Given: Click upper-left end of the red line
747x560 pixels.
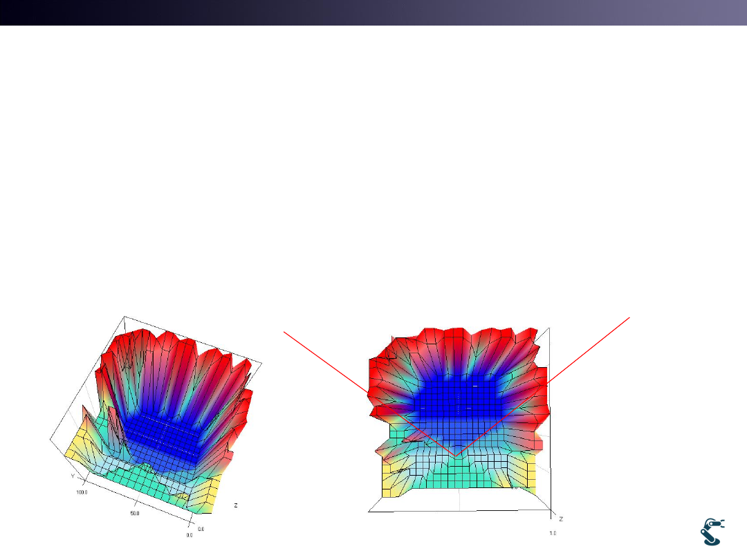Looking at the screenshot, I should (x=285, y=333).
